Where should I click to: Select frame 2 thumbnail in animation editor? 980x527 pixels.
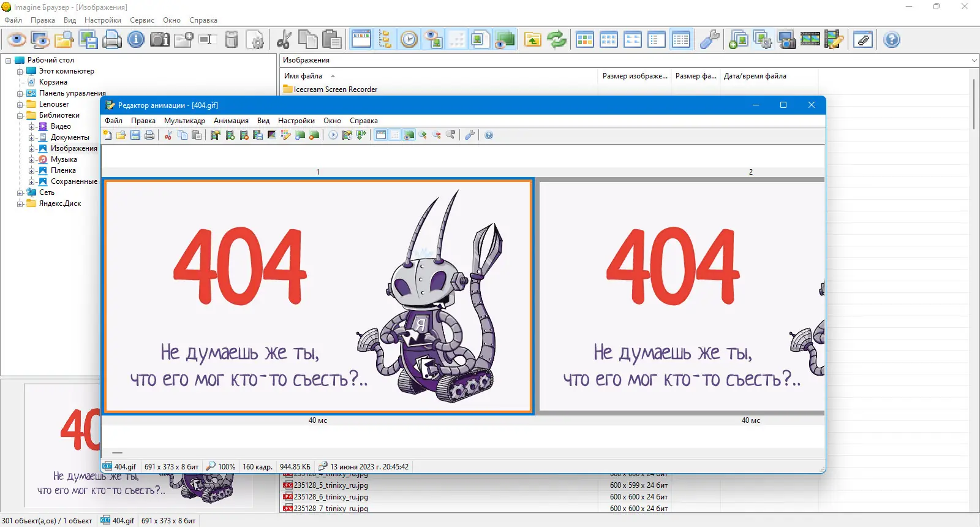pyautogui.click(x=681, y=297)
